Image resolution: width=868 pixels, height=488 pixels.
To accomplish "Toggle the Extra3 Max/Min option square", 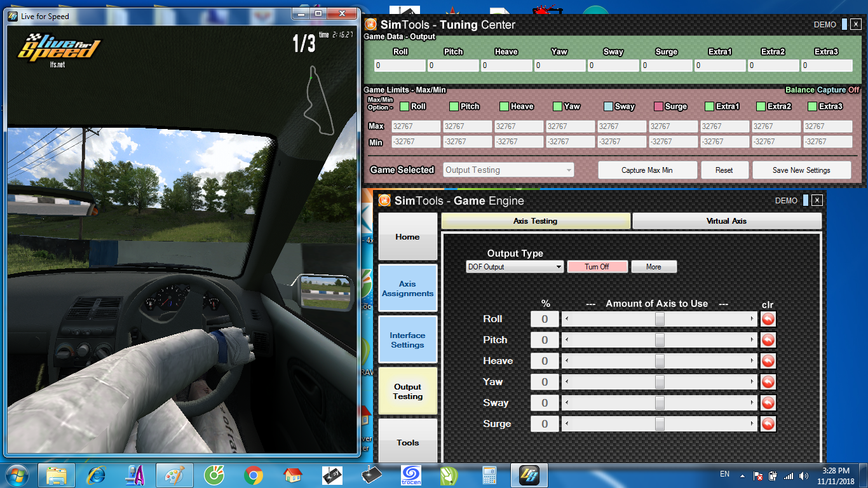I will point(812,106).
